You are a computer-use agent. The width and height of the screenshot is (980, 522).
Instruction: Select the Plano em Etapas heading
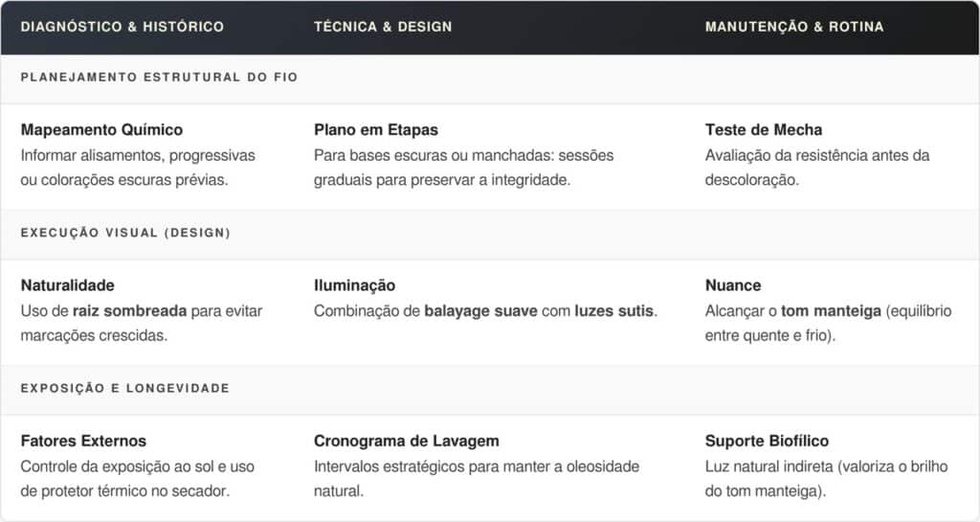click(x=376, y=129)
